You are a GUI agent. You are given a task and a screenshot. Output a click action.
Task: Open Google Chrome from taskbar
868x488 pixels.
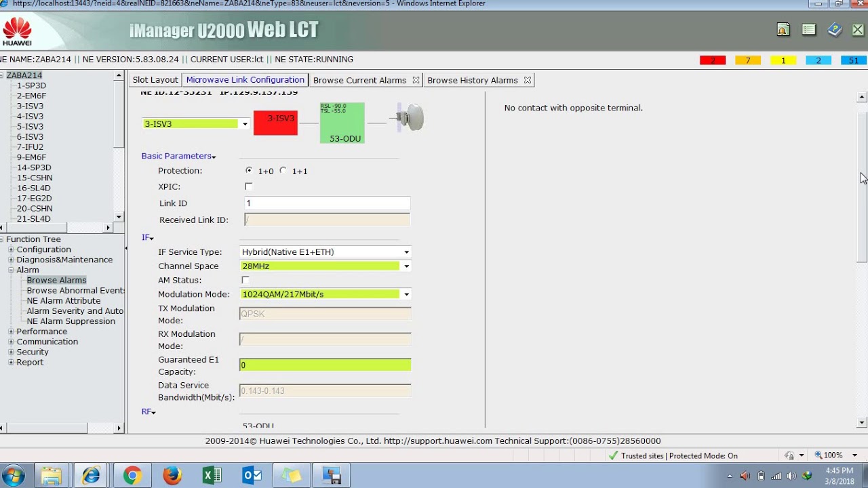coord(132,476)
